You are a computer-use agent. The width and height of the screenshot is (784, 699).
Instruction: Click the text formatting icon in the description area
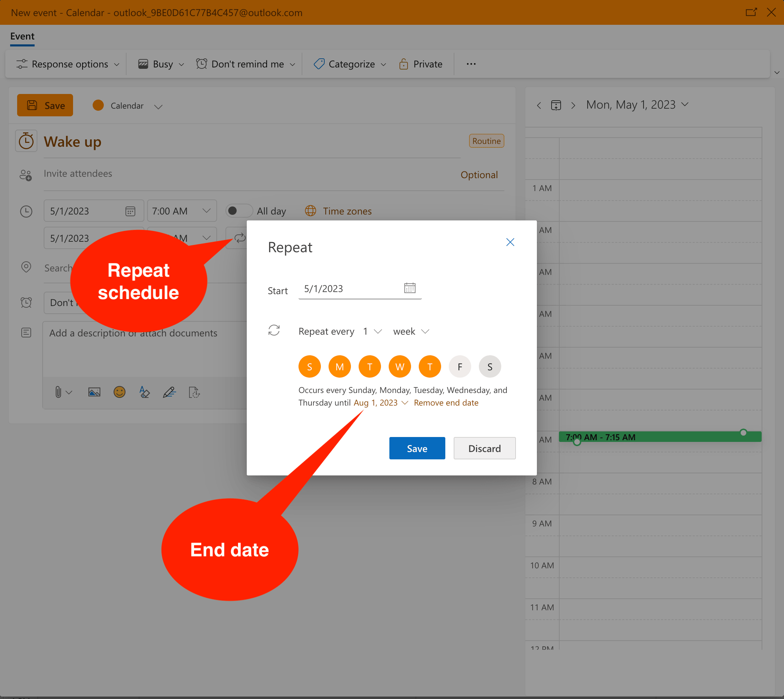click(144, 392)
